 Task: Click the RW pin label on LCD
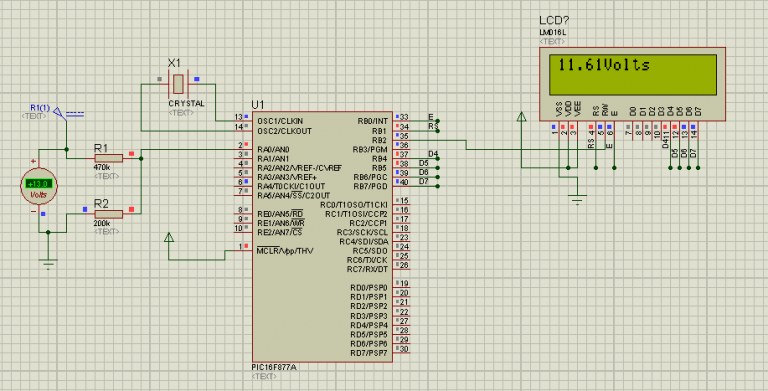coord(605,111)
